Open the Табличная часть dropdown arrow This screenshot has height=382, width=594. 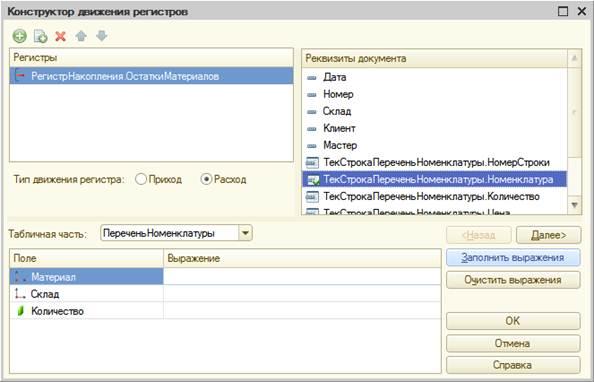[245, 233]
